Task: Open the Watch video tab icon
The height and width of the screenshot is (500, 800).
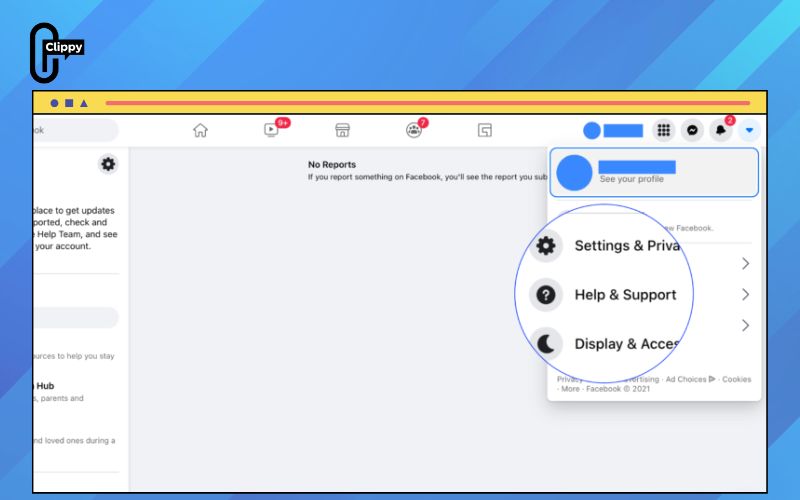Action: tap(271, 131)
